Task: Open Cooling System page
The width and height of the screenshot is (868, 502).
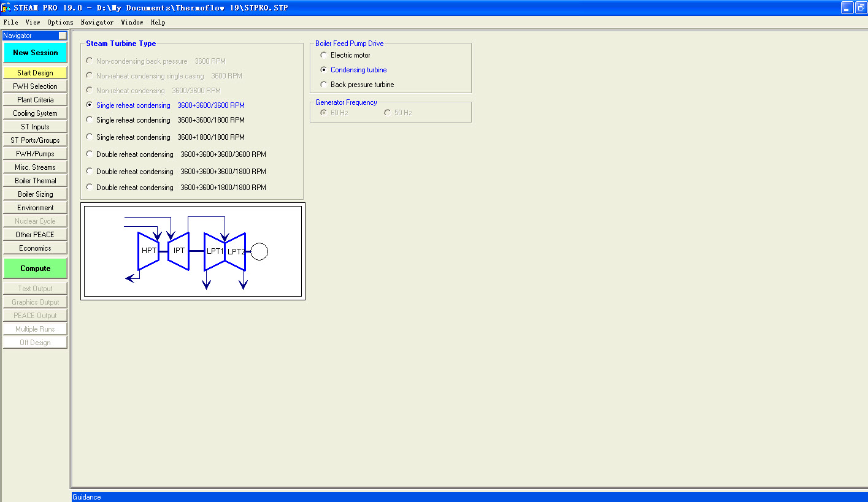Action: tap(35, 113)
